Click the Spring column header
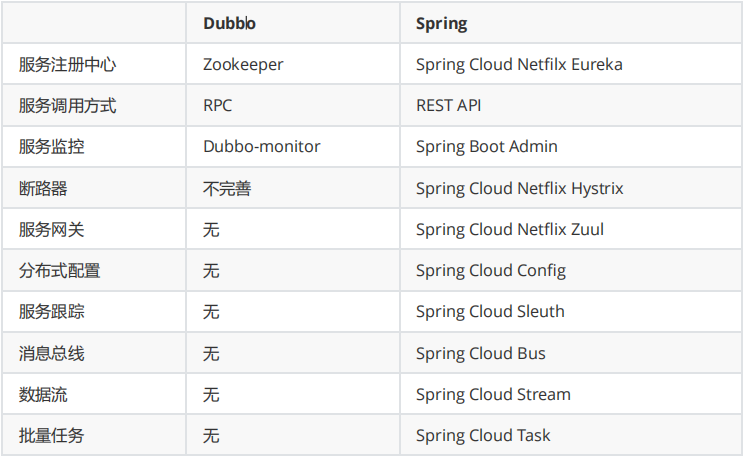This screenshot has width=744, height=457. pos(441,23)
